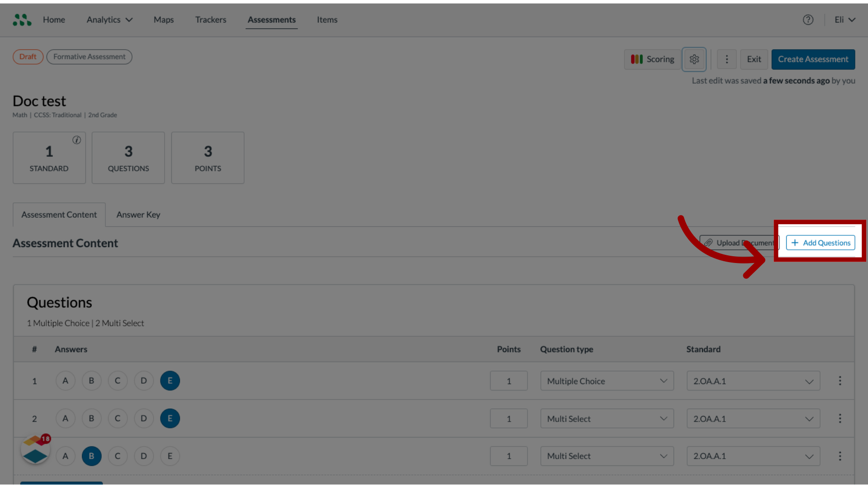This screenshot has width=868, height=488.
Task: Switch to the Answer Key tab
Action: point(138,215)
